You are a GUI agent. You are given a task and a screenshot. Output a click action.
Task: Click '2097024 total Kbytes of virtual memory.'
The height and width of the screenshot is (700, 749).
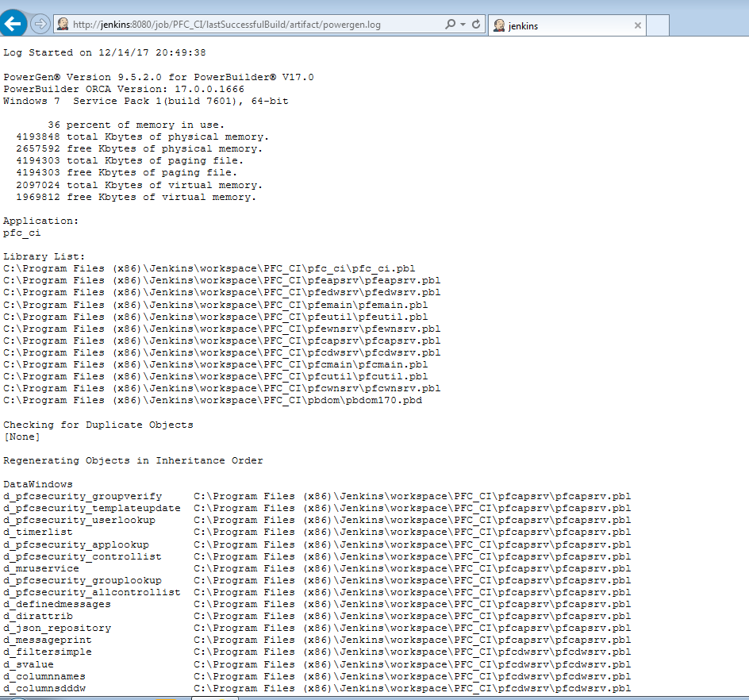click(x=139, y=185)
